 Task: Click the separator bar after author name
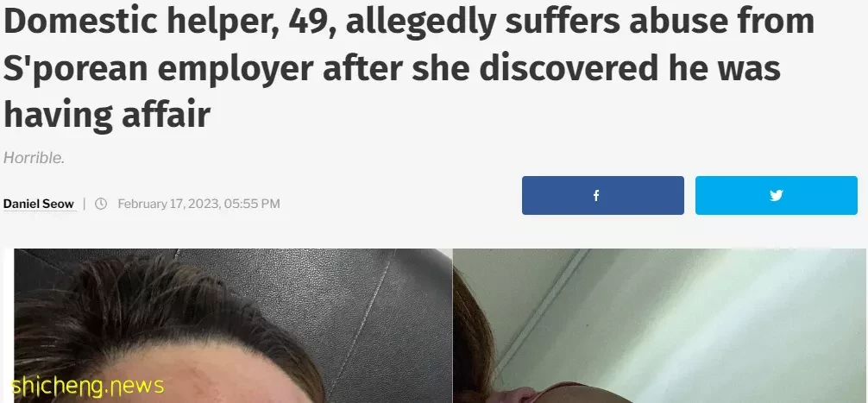[85, 204]
